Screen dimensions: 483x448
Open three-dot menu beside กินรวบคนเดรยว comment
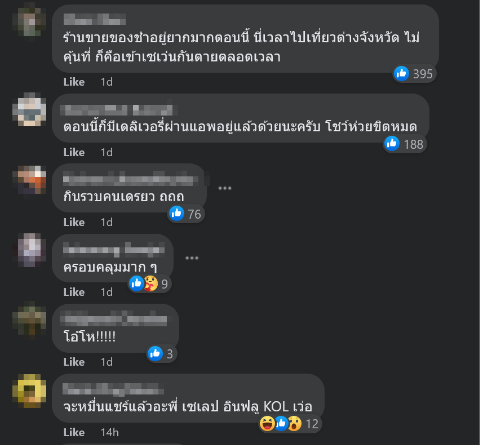[225, 188]
